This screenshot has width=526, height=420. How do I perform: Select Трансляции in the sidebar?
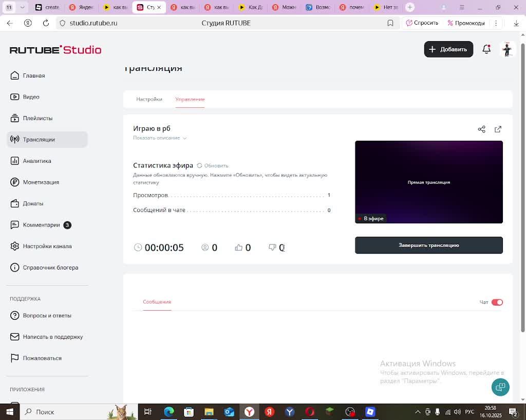[x=47, y=140]
